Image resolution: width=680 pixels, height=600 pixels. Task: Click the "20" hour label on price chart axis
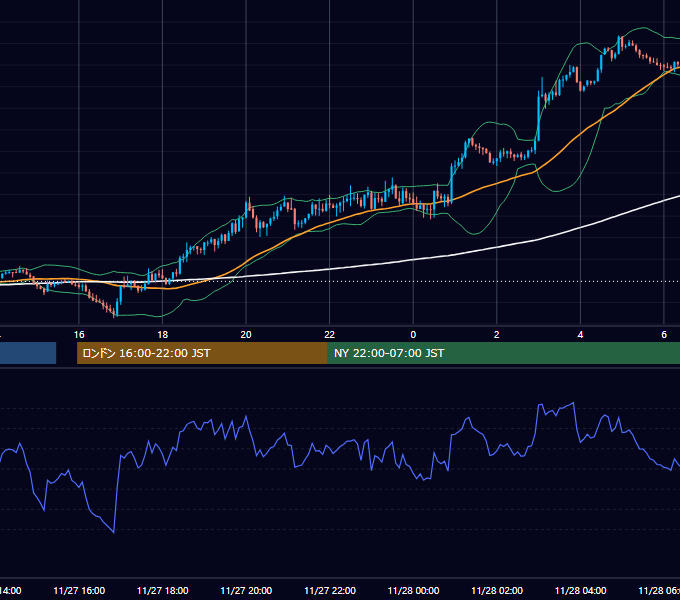point(246,335)
